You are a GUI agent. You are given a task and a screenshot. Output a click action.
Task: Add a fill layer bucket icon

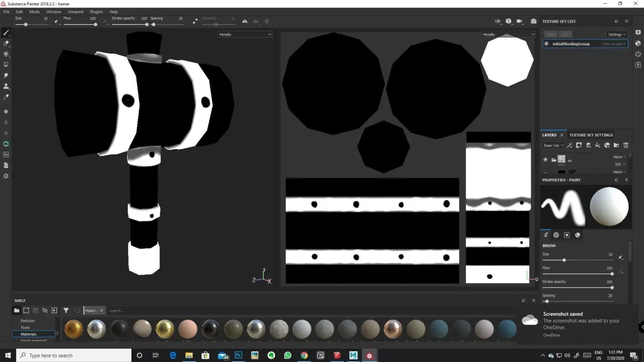coord(598,145)
